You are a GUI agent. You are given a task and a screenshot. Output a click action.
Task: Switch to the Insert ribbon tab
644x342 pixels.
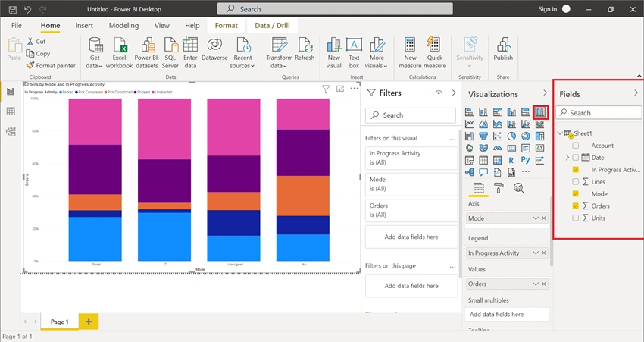pyautogui.click(x=84, y=26)
